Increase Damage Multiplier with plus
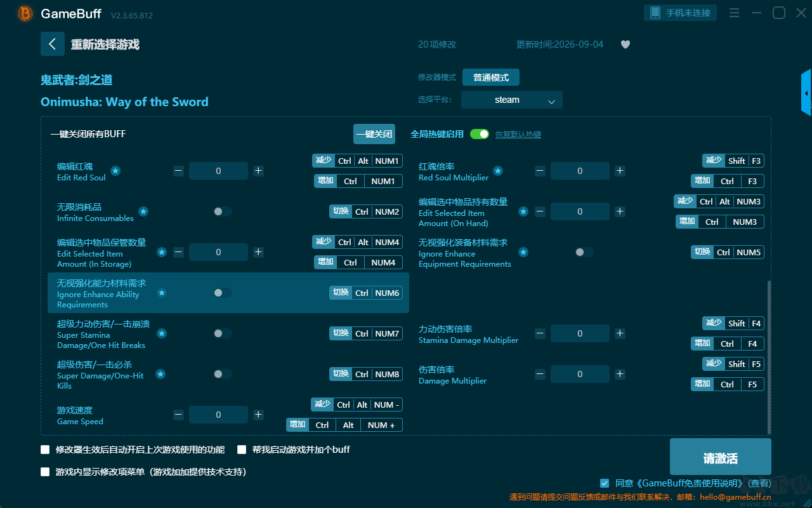 [620, 374]
